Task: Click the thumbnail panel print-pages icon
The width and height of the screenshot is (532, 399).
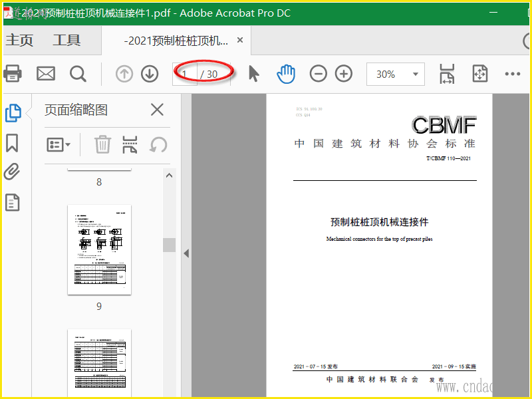Action: [130, 144]
